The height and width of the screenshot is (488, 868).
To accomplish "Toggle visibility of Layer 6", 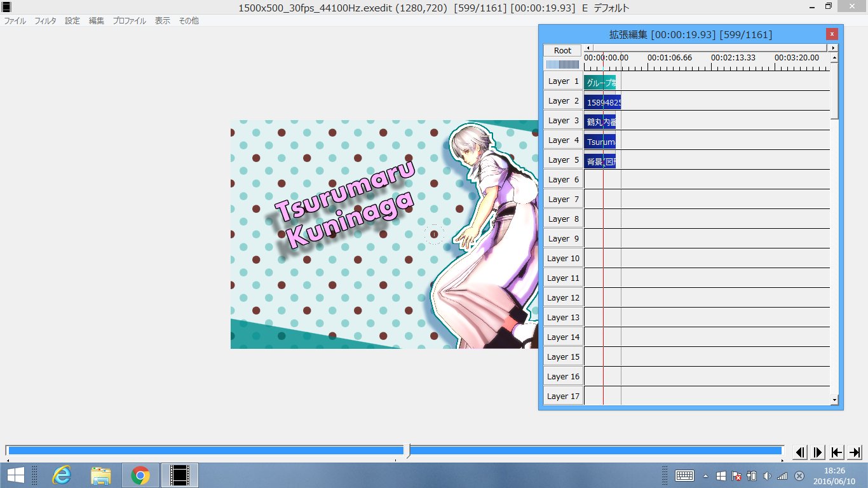I will point(563,180).
